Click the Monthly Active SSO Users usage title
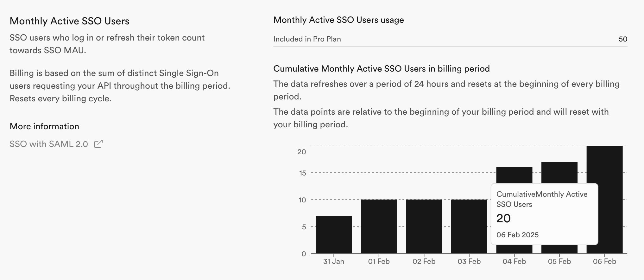644x280 pixels. (339, 20)
